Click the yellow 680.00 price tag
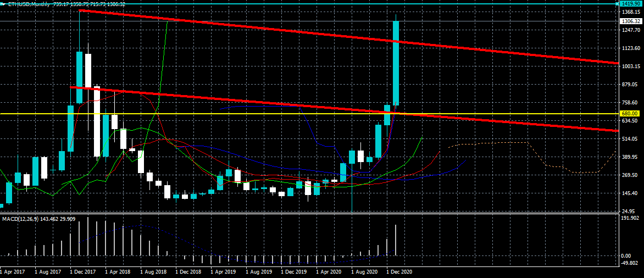 (x=630, y=113)
